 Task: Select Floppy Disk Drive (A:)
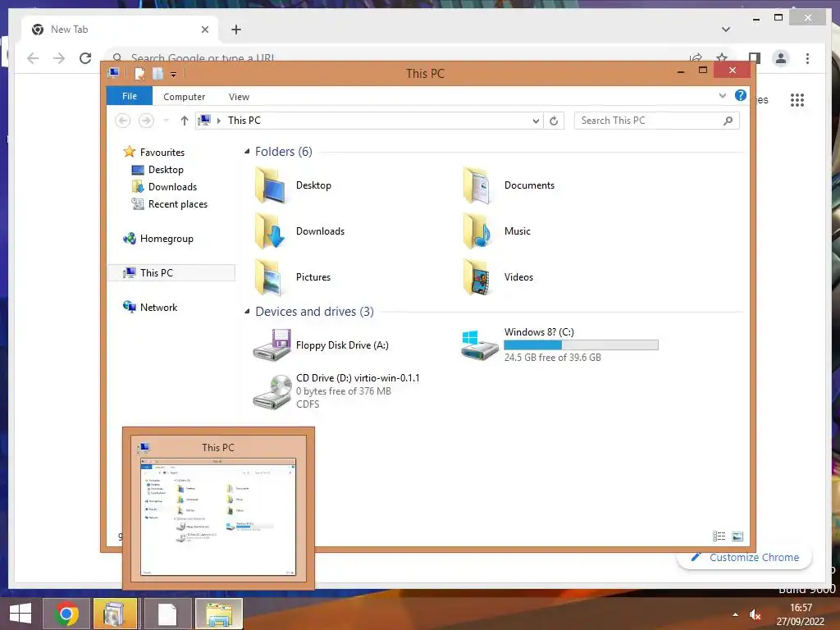pyautogui.click(x=321, y=345)
